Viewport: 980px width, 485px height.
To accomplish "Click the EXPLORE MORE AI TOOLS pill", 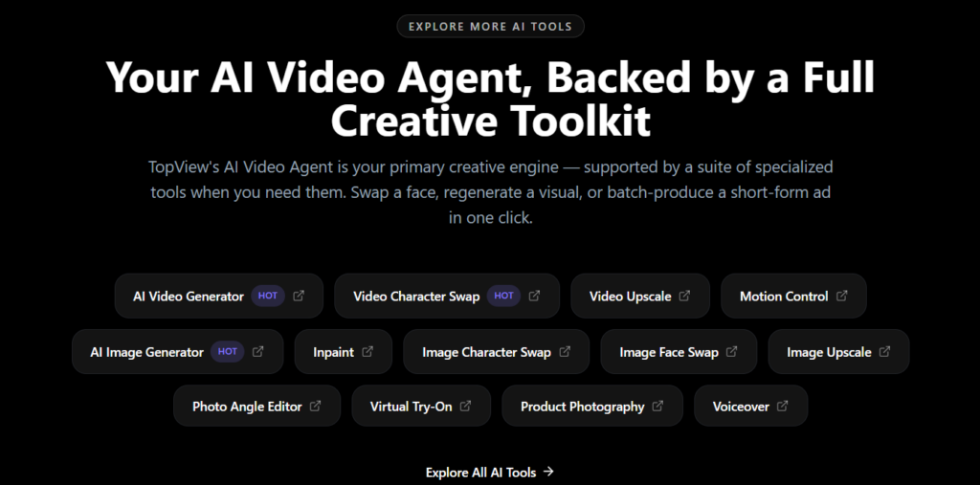I will (x=490, y=26).
